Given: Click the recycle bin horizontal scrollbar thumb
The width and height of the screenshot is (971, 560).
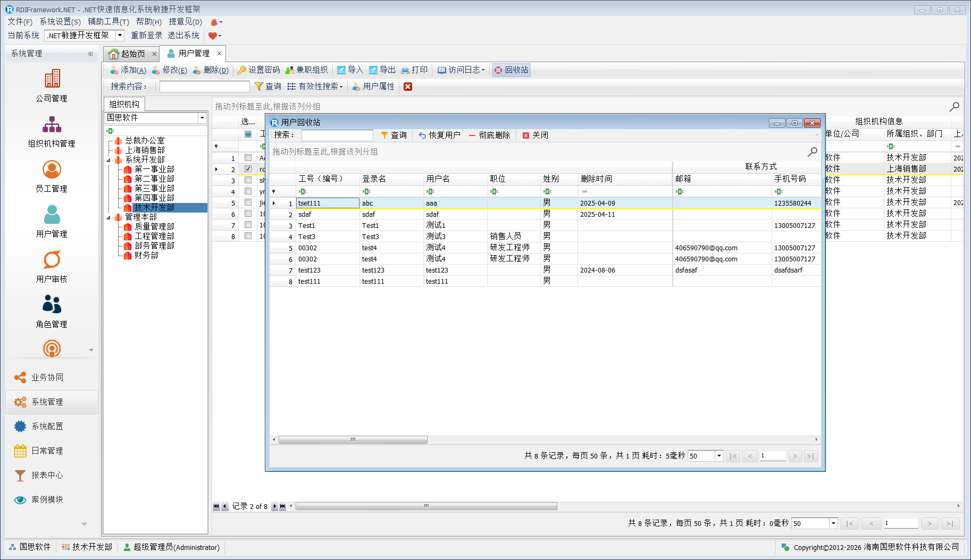Looking at the screenshot, I should (x=353, y=440).
